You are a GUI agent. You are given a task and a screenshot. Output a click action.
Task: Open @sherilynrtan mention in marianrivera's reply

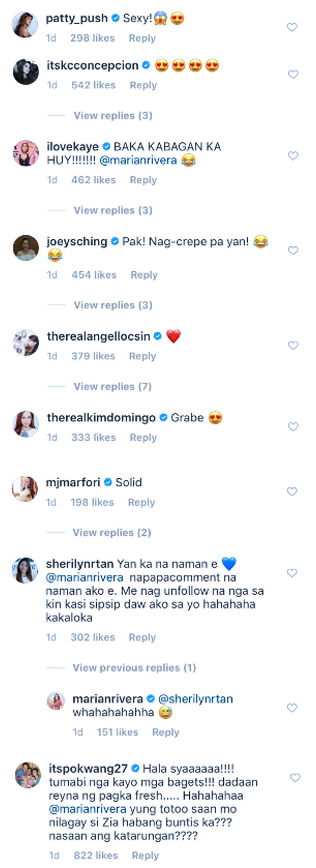(x=195, y=699)
